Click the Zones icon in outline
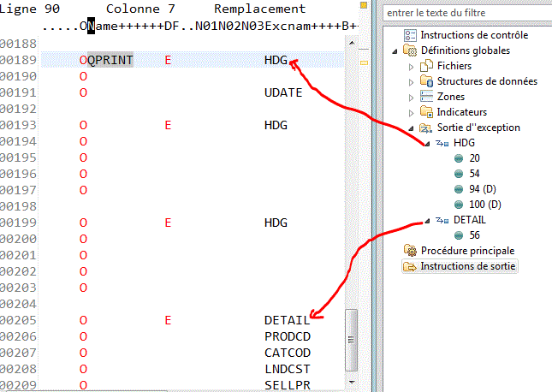 point(426,97)
